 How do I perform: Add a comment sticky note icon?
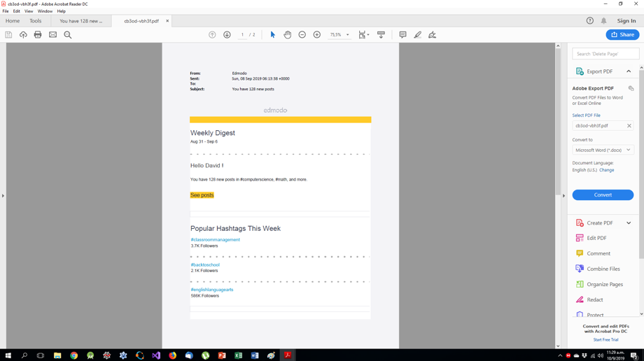click(402, 35)
